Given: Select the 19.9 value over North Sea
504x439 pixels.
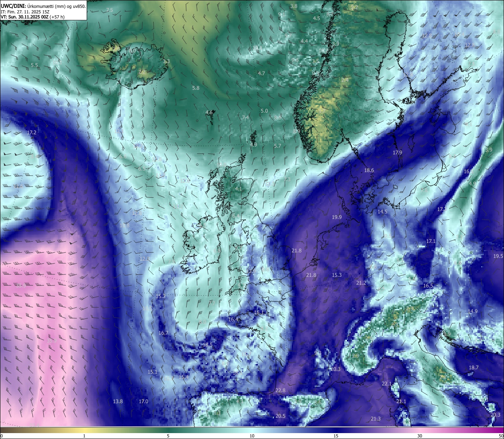Looking at the screenshot, I should pyautogui.click(x=337, y=217).
